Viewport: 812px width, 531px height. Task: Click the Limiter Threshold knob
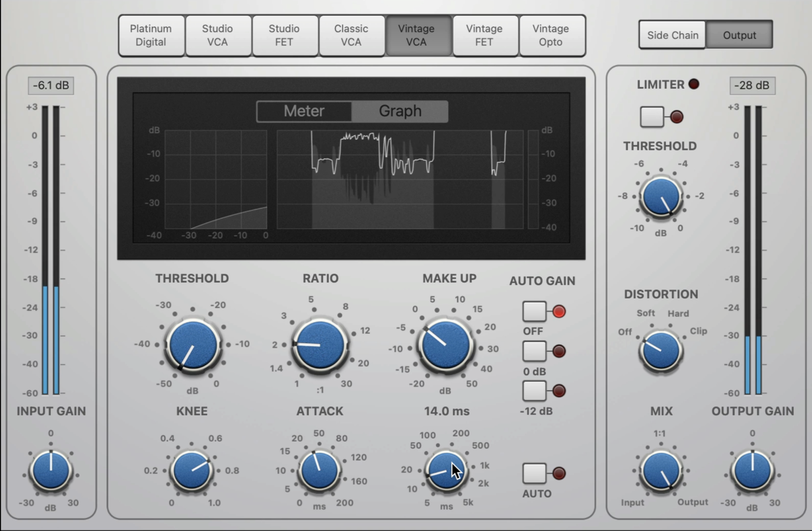661,196
